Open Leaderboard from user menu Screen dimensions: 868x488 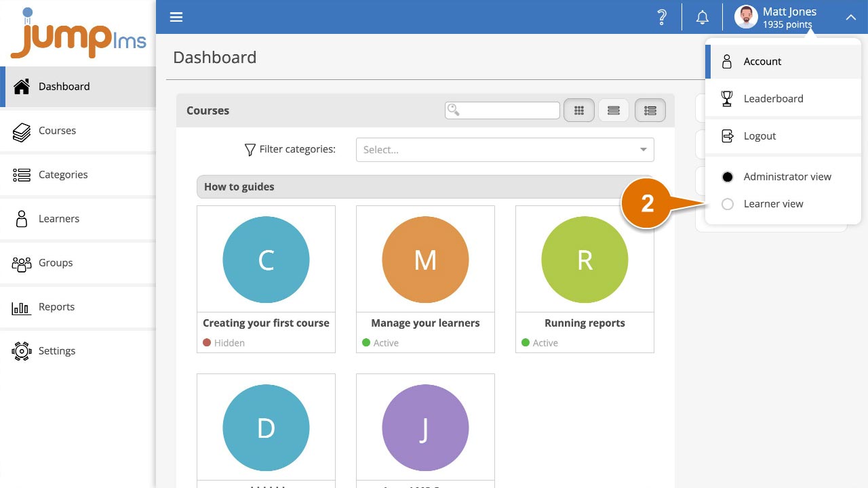783,99
